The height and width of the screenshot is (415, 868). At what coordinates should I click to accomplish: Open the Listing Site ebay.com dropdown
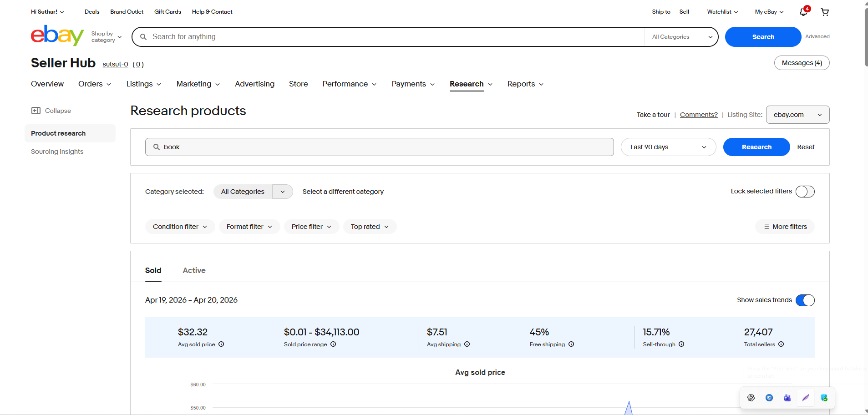pyautogui.click(x=797, y=115)
